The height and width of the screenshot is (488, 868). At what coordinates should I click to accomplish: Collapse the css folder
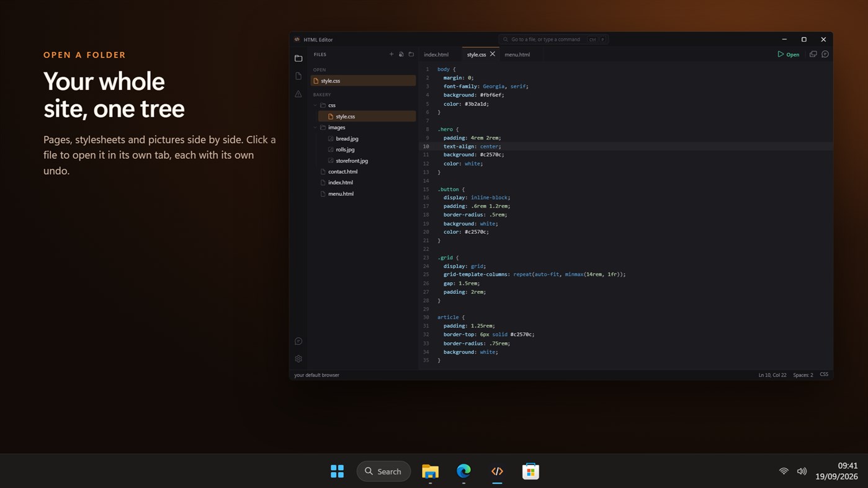point(316,105)
